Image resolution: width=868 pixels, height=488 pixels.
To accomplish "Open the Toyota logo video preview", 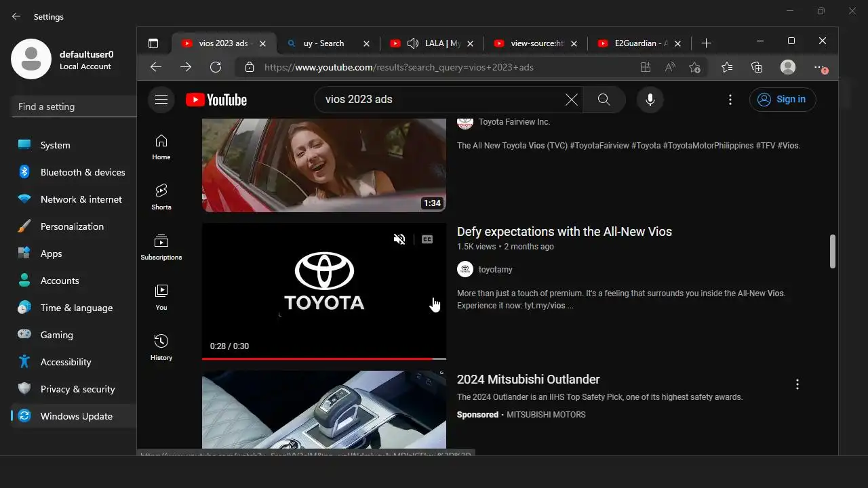I will coord(324,291).
